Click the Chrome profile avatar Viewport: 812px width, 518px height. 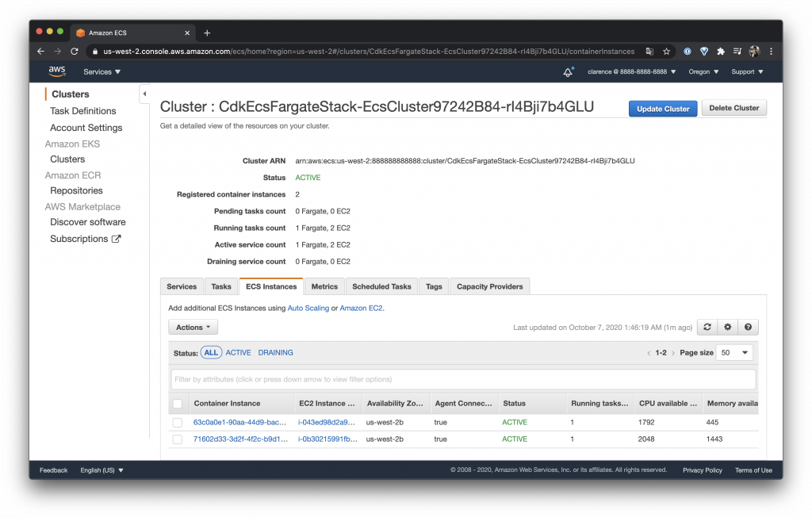(754, 52)
